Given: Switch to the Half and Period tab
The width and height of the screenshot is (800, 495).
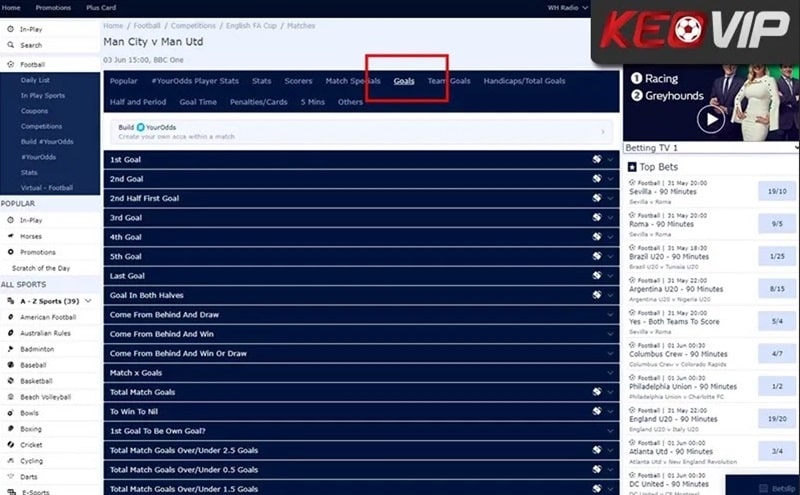Looking at the screenshot, I should [138, 102].
